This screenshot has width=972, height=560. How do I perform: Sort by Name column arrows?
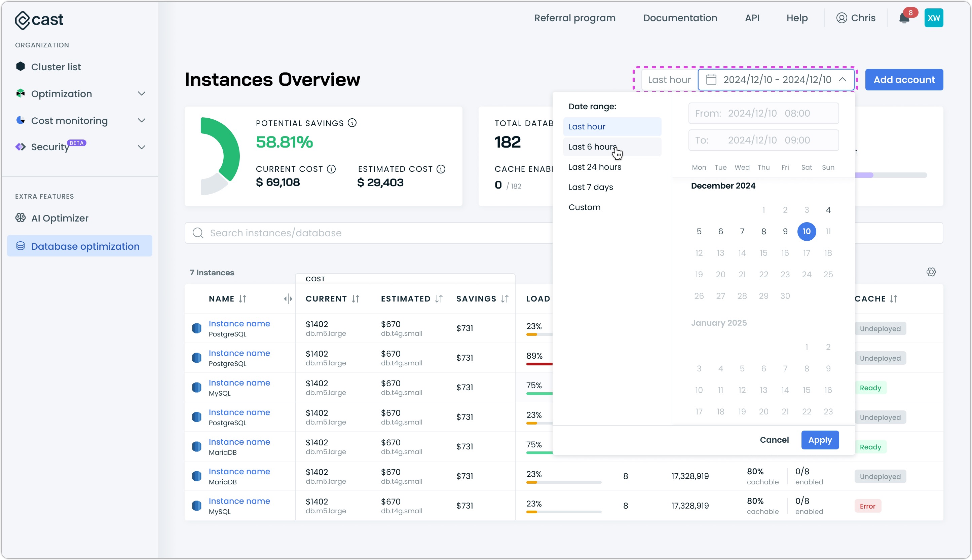[x=242, y=299]
